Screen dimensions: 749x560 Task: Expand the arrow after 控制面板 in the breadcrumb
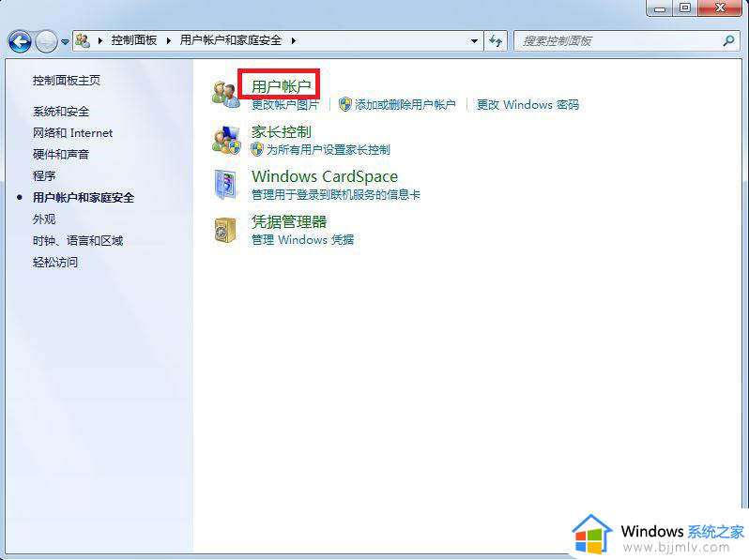tap(169, 41)
